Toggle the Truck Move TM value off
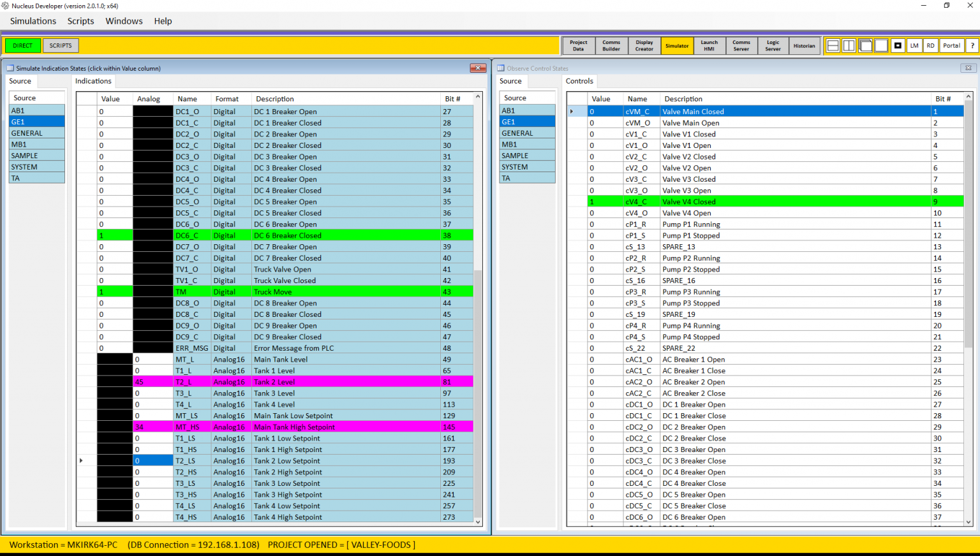The image size is (980, 556). click(115, 291)
